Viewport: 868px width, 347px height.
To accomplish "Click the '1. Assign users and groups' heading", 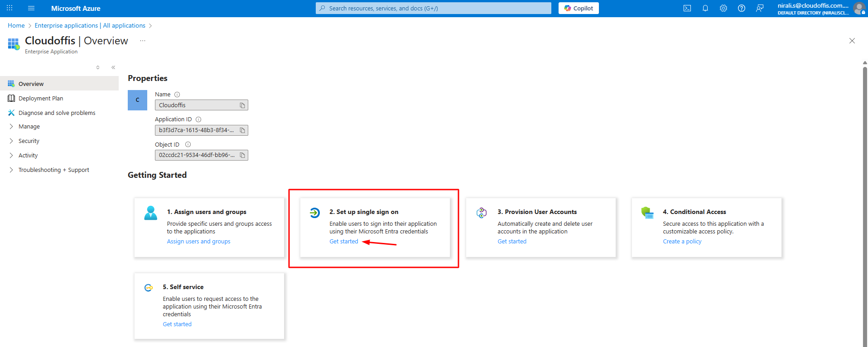I will pyautogui.click(x=207, y=212).
